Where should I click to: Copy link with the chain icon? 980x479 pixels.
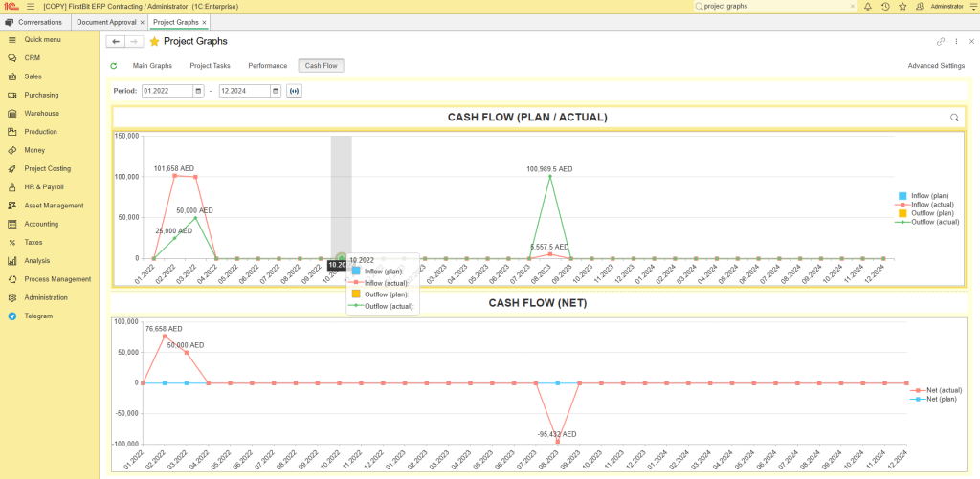(941, 42)
